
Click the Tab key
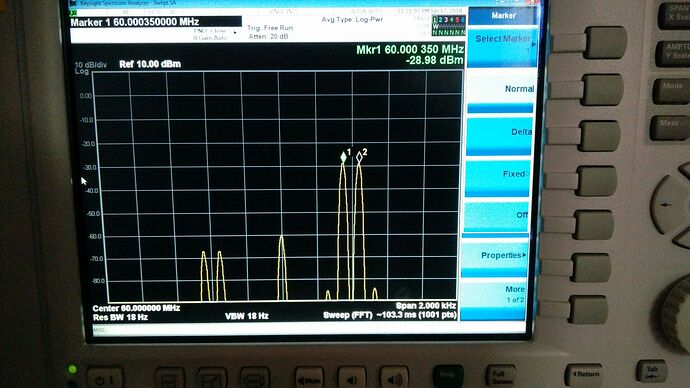click(x=651, y=370)
